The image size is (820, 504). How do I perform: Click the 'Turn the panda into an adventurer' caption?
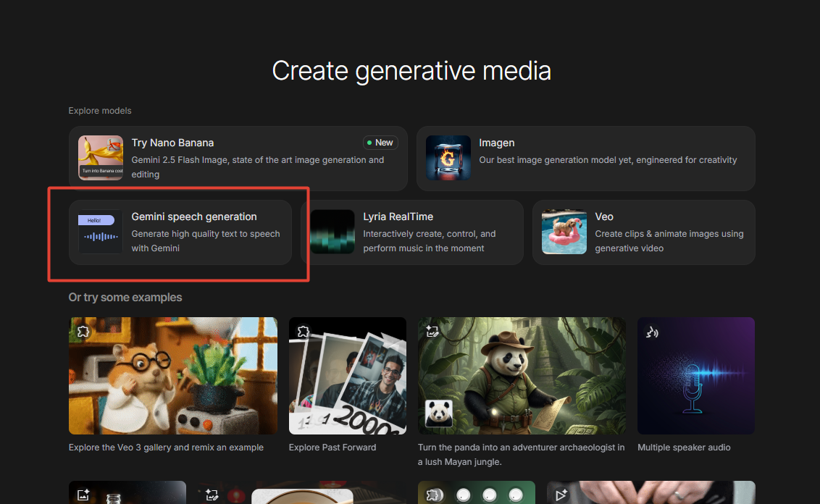coord(522,455)
